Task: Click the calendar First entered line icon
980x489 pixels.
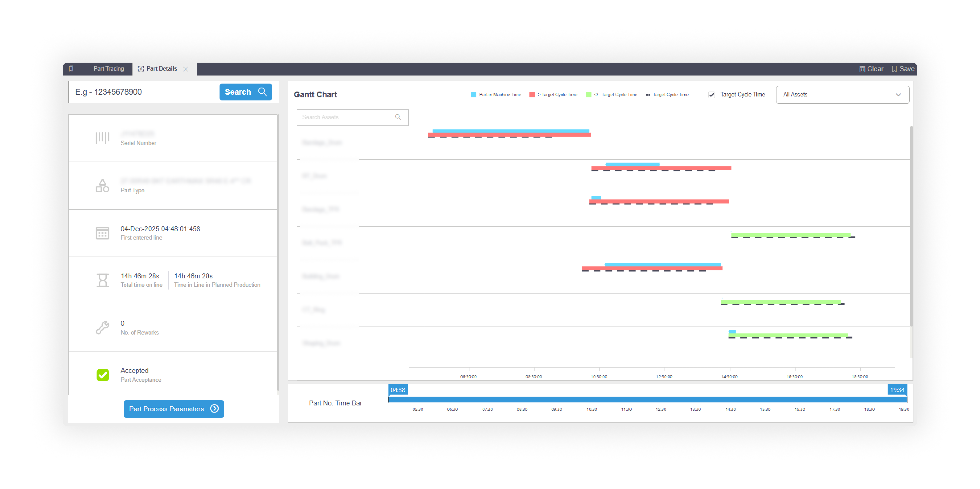Action: click(x=102, y=233)
